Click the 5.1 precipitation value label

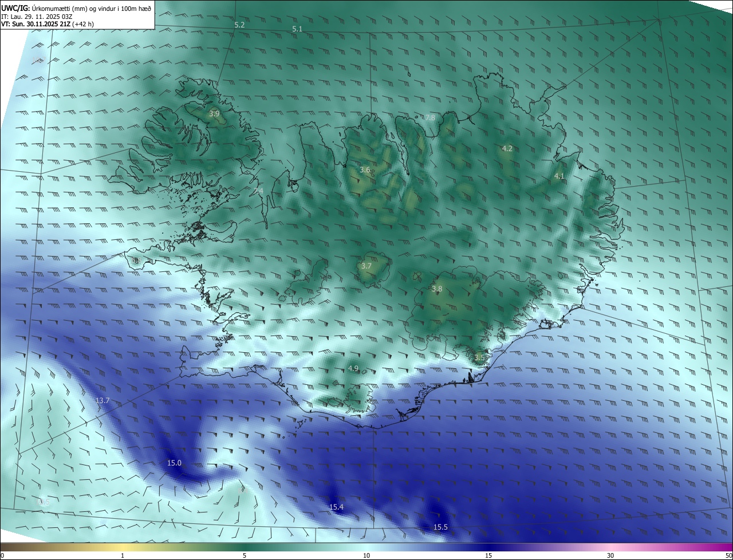297,29
